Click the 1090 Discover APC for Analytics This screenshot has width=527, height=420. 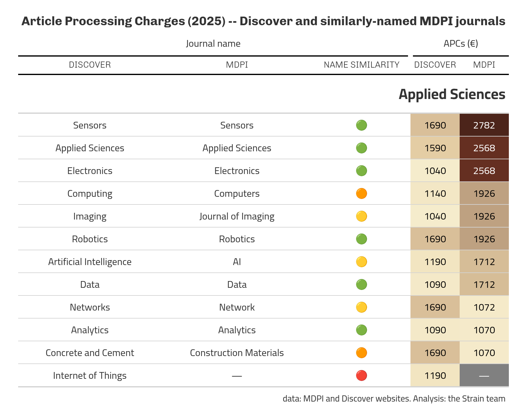(x=435, y=330)
